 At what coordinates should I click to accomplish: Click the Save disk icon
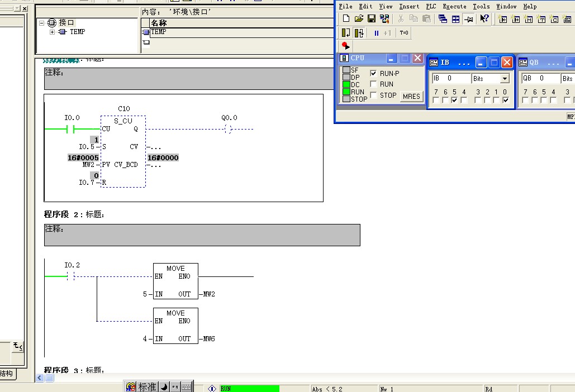[371, 19]
